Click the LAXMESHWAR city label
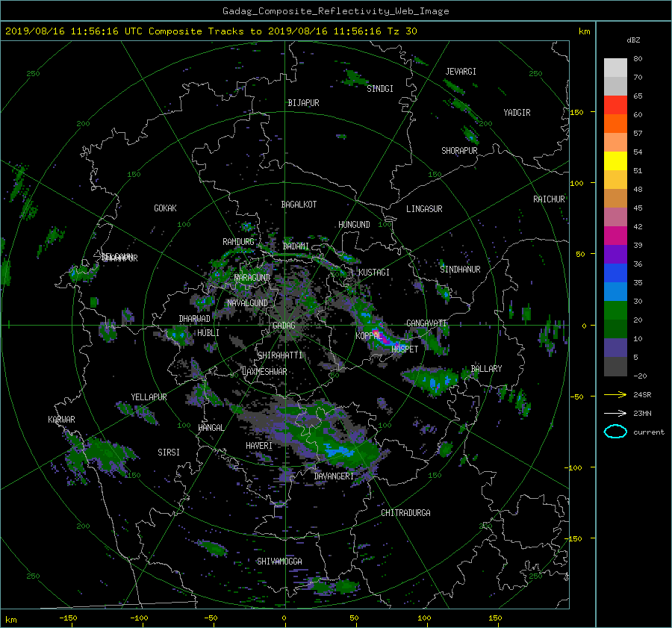 click(x=264, y=372)
